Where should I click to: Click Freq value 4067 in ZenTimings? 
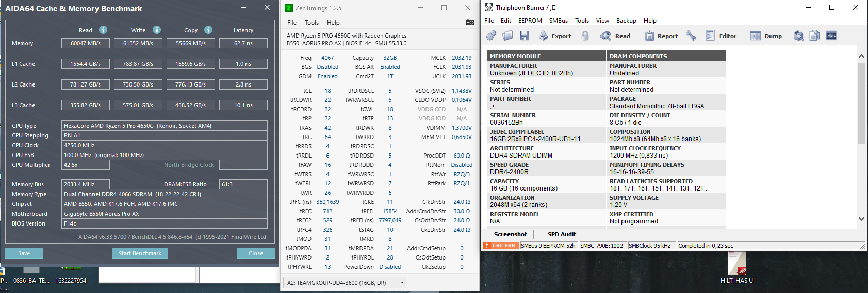[x=327, y=58]
